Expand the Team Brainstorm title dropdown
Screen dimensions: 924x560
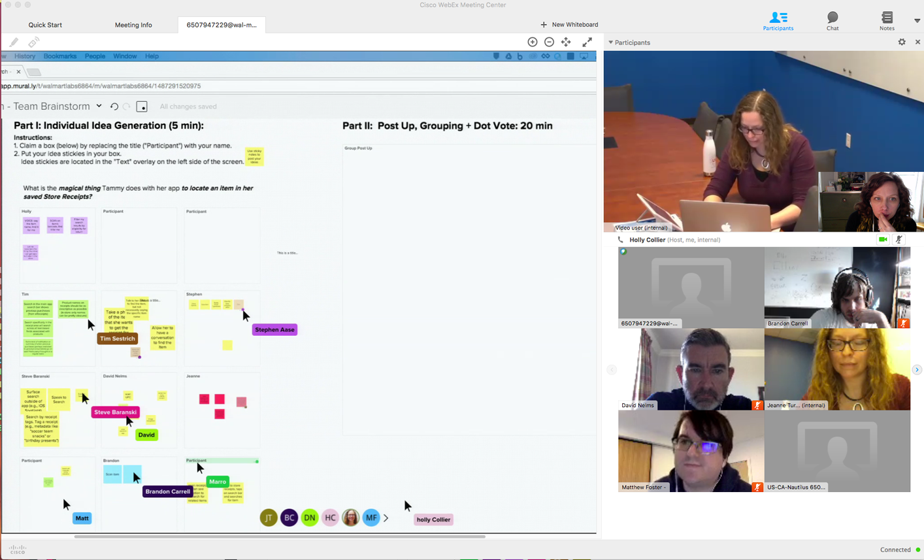point(99,106)
